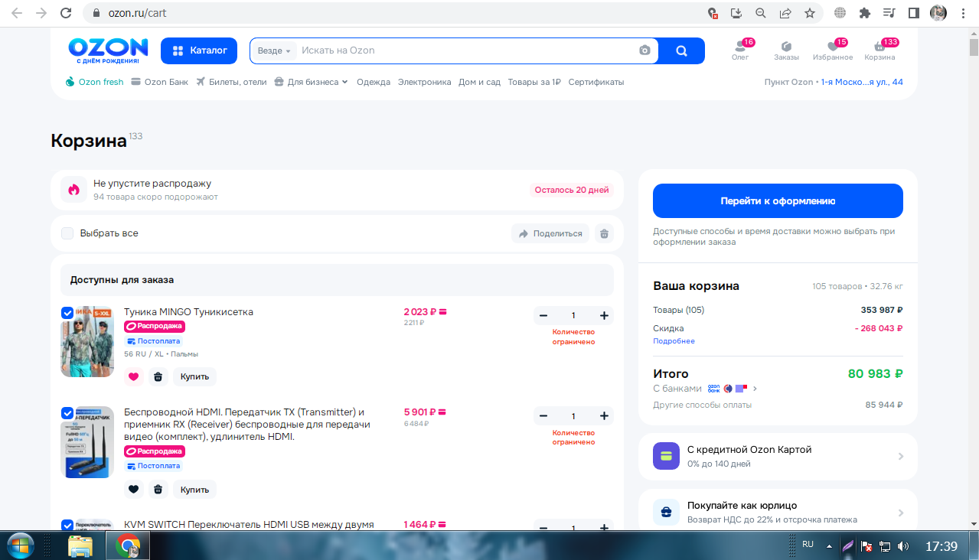Open the Ozon logo home link
This screenshot has height=560, width=979.
pyautogui.click(x=108, y=50)
